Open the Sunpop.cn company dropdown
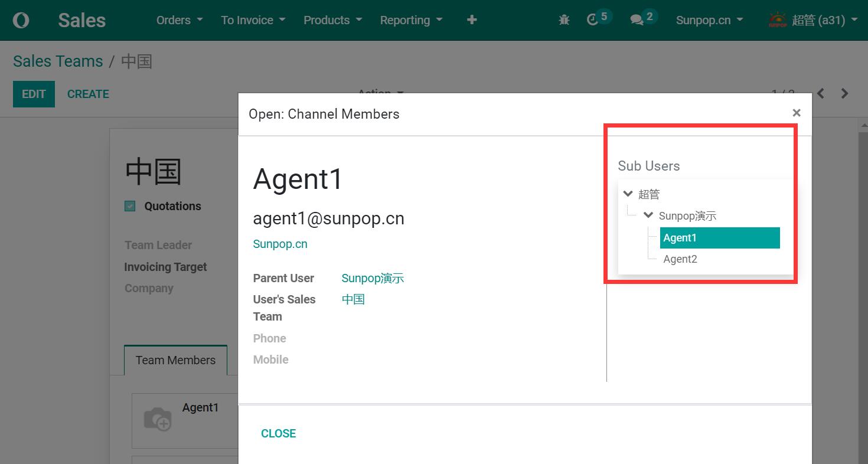Screen dimensions: 868x464 coord(709,20)
